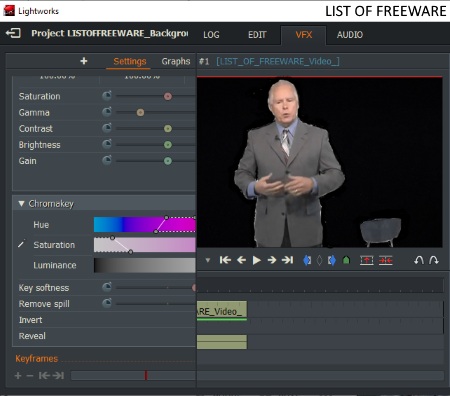The height and width of the screenshot is (396, 450).
Task: Play the sequence in the viewer
Action: click(256, 260)
